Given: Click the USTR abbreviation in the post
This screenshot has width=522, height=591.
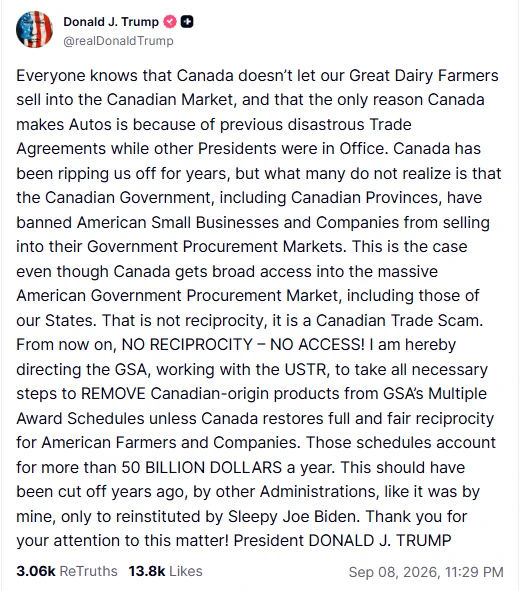Looking at the screenshot, I should tap(306, 369).
